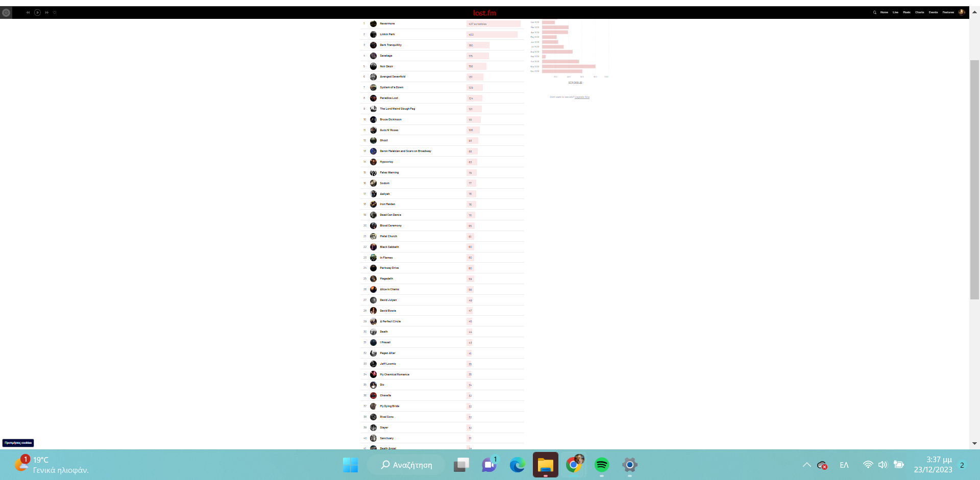Click the David Bowie artist name
Viewport: 980px width, 480px height.
(388, 311)
